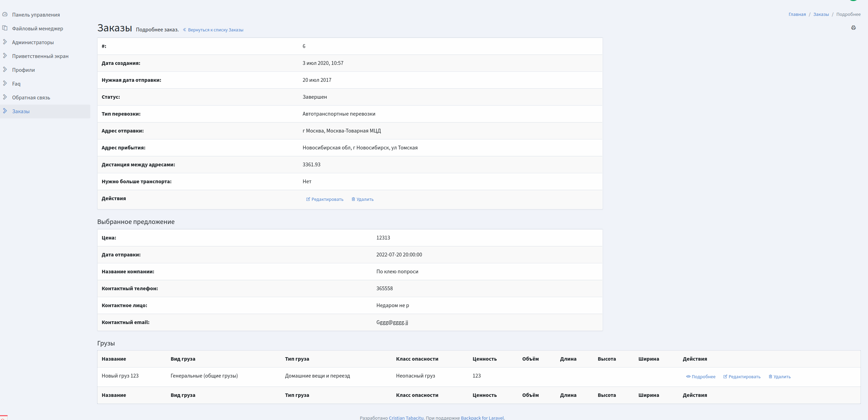The height and width of the screenshot is (420, 868).
Task: Expand the Профили sidebar chevron
Action: (x=5, y=70)
